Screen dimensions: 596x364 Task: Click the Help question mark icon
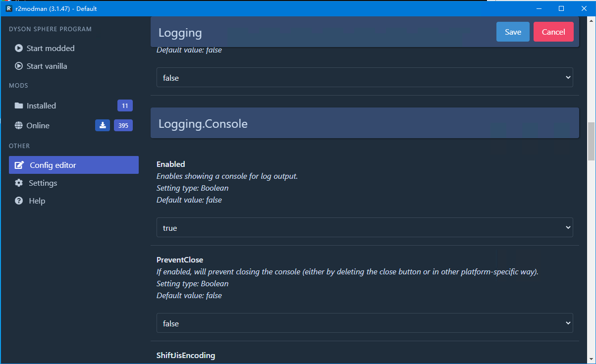[x=19, y=201]
